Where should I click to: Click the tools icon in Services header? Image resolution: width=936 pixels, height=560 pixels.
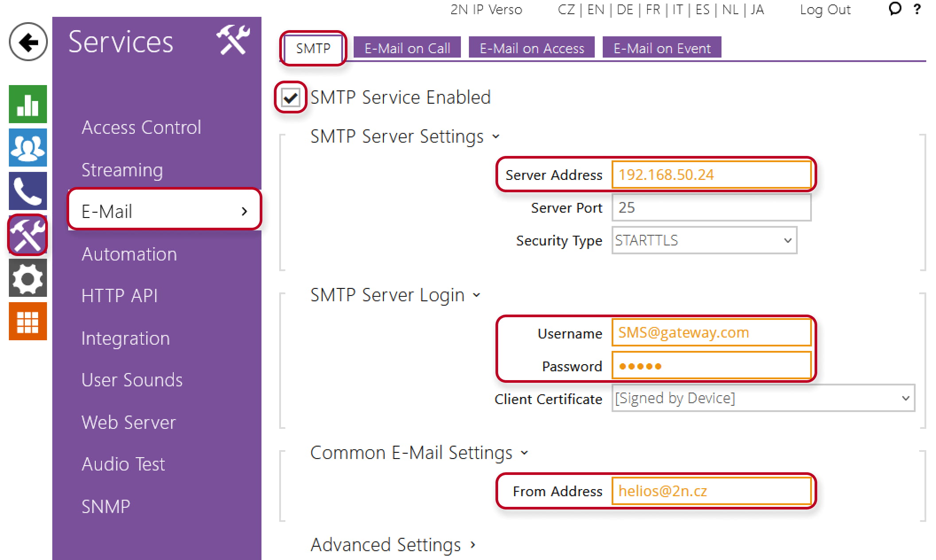pos(233,40)
